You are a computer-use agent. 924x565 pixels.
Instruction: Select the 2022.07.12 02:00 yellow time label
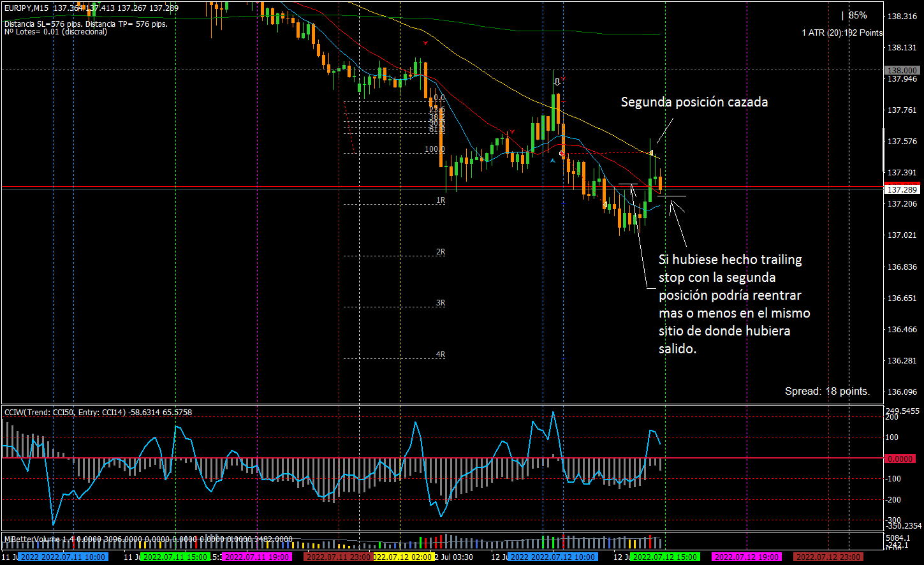(x=403, y=557)
